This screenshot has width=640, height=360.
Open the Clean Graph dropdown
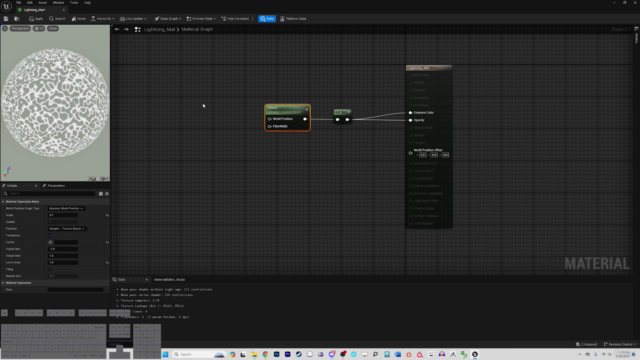[x=168, y=19]
